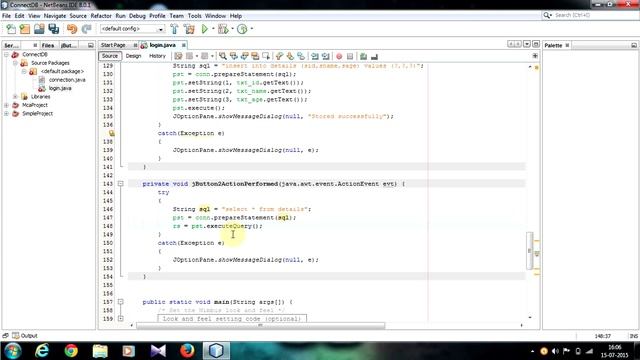Image resolution: width=640 pixels, height=360 pixels.
Task: Expand the McaProject node
Action: click(7, 105)
